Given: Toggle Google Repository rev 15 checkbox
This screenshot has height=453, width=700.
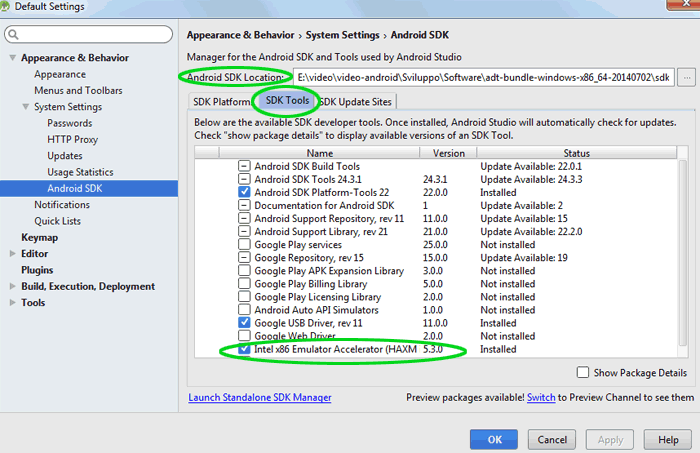Looking at the screenshot, I should (x=244, y=258).
